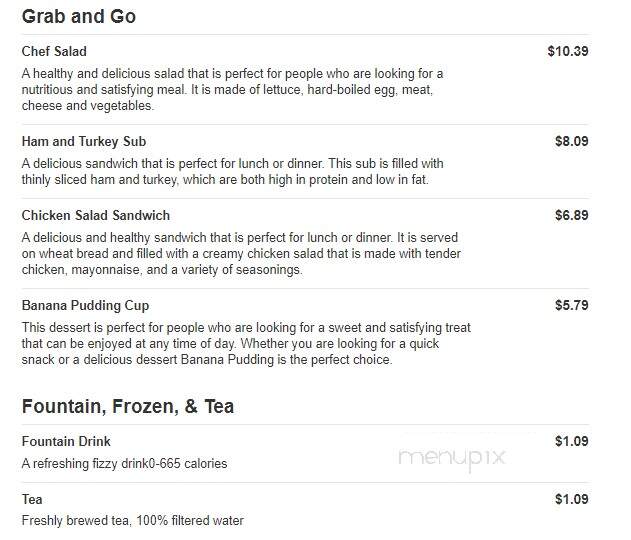Click the Chef Salad description text
This screenshot has width=631, height=540.
233,90
